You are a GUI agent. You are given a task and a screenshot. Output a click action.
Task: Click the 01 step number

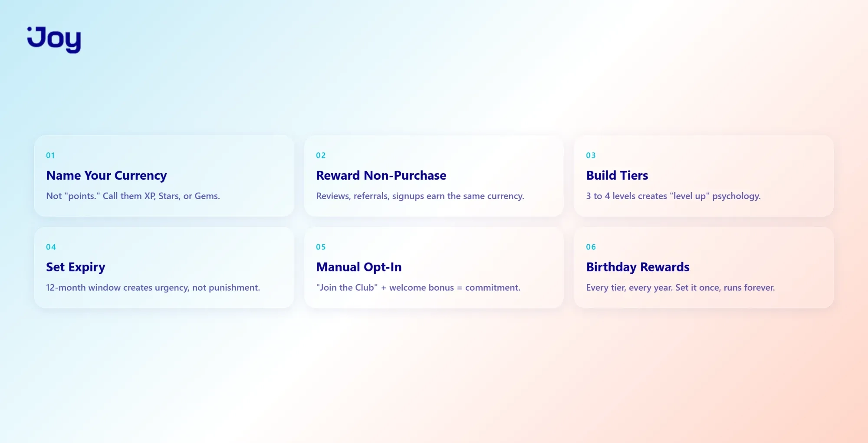coord(50,155)
